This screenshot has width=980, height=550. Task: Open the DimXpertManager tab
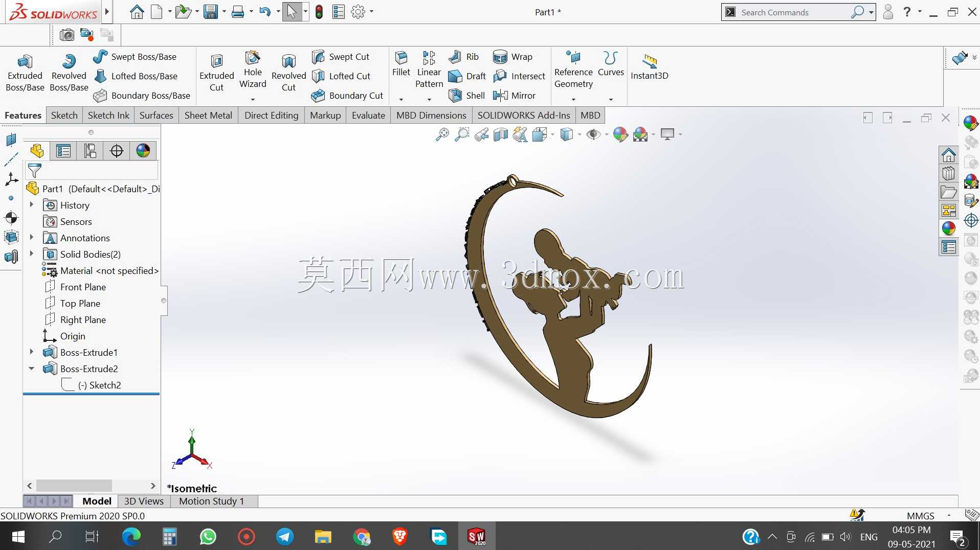coord(117,151)
